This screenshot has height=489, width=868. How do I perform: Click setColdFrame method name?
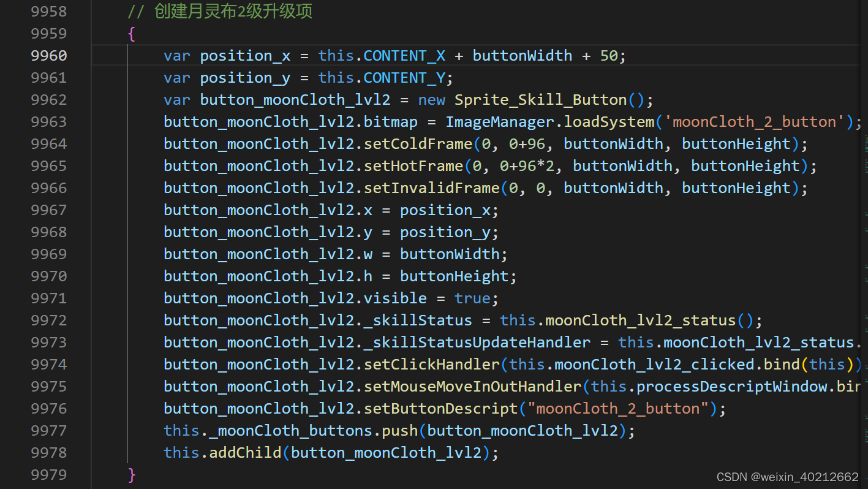click(418, 144)
